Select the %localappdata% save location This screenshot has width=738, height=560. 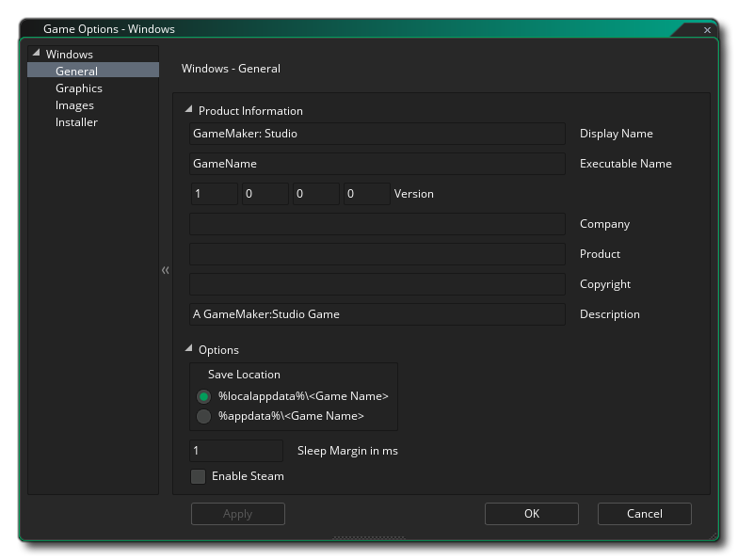pos(203,397)
